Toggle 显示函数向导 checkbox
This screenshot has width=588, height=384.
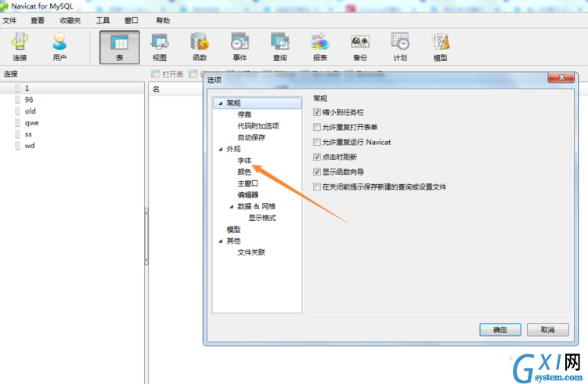point(317,172)
